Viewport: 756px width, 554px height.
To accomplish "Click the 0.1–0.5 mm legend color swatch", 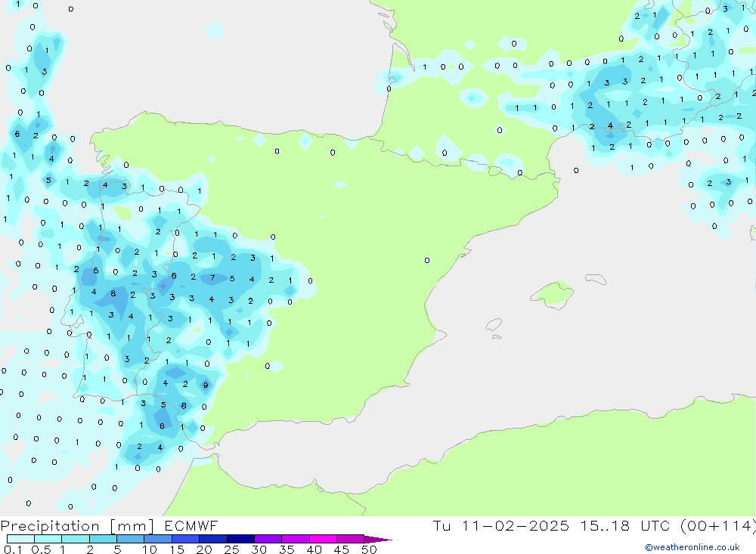I will (20, 539).
